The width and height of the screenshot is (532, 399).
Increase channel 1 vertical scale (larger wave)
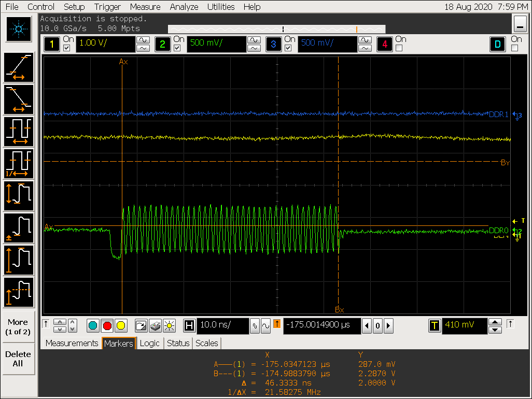pyautogui.click(x=143, y=40)
